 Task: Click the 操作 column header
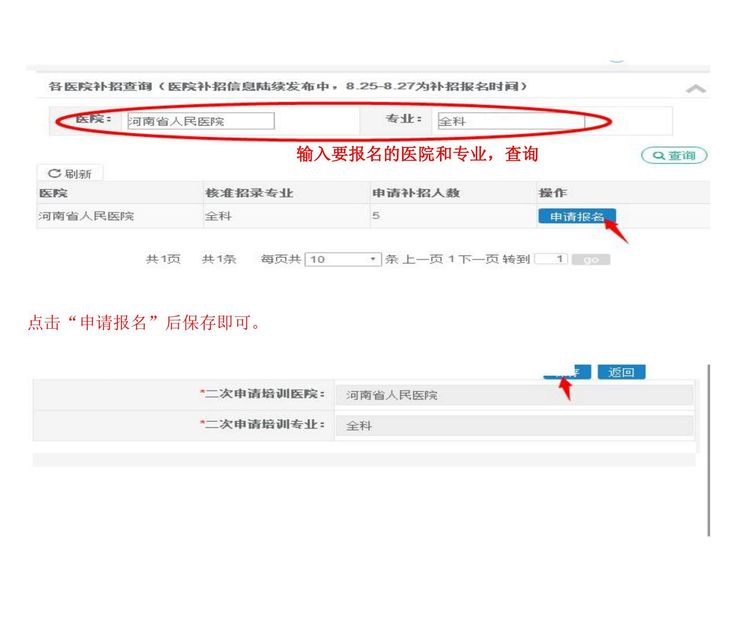[x=552, y=193]
